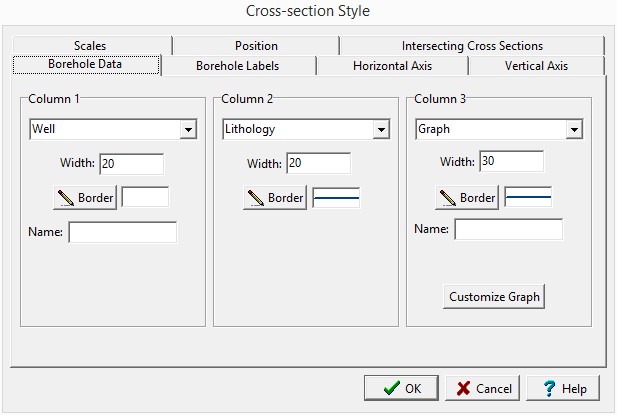617x415 pixels.
Task: Click the Column 3 Name text field
Action: click(x=508, y=230)
